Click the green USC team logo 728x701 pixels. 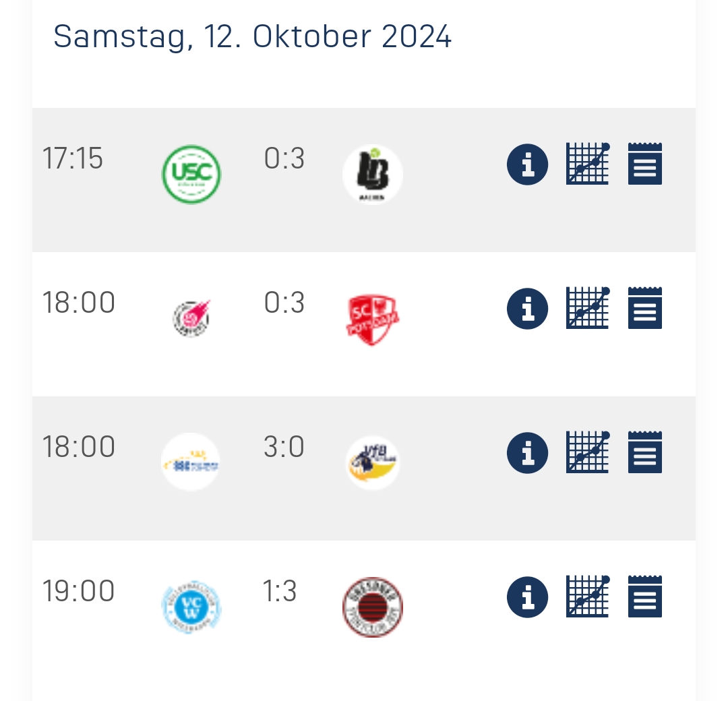pyautogui.click(x=191, y=175)
